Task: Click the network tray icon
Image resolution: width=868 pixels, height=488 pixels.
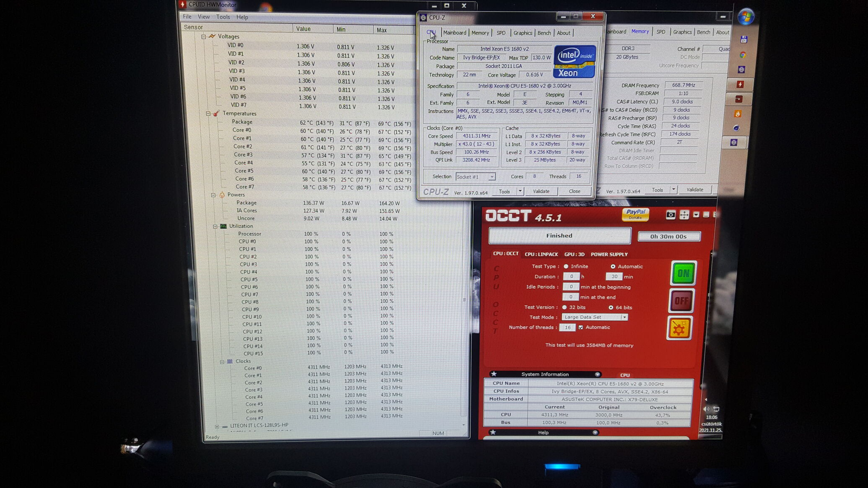Action: (x=716, y=409)
